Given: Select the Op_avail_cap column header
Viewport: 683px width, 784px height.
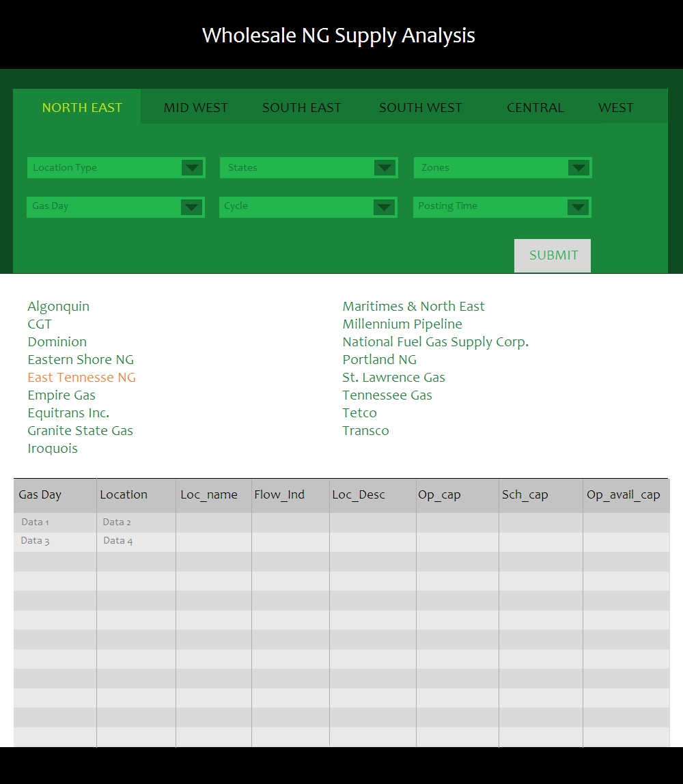Looking at the screenshot, I should [626, 496].
